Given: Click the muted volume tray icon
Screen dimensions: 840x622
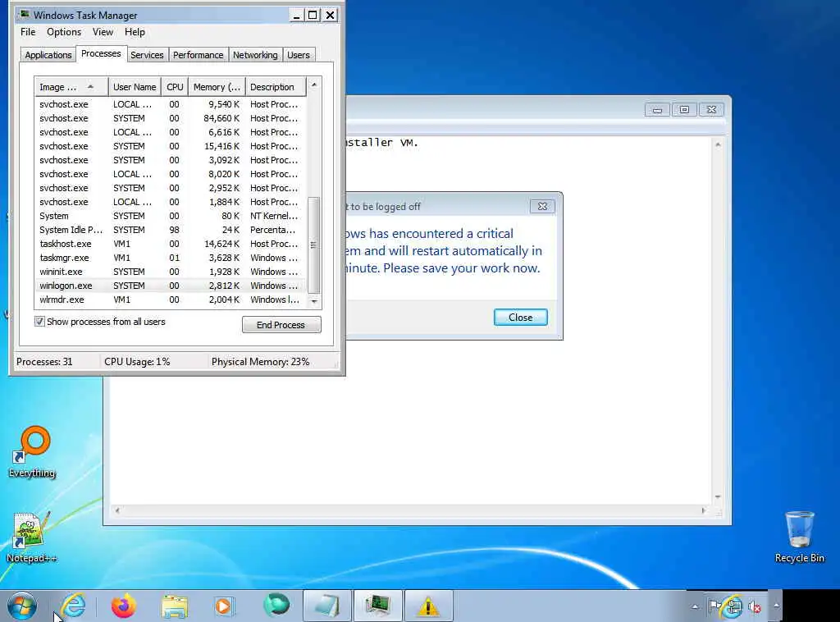Looking at the screenshot, I should coord(755,607).
